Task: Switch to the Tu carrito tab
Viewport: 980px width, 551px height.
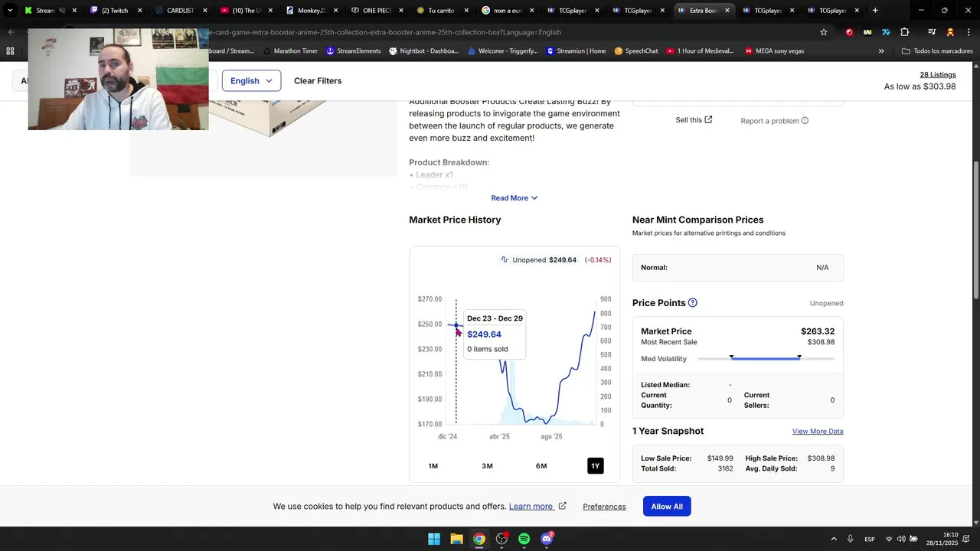Action: (x=441, y=11)
